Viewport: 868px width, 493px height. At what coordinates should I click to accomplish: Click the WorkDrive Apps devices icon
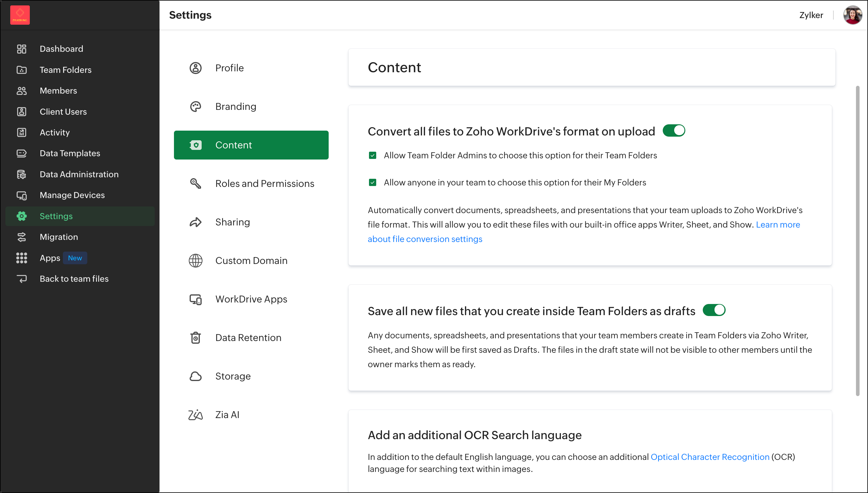pos(196,299)
